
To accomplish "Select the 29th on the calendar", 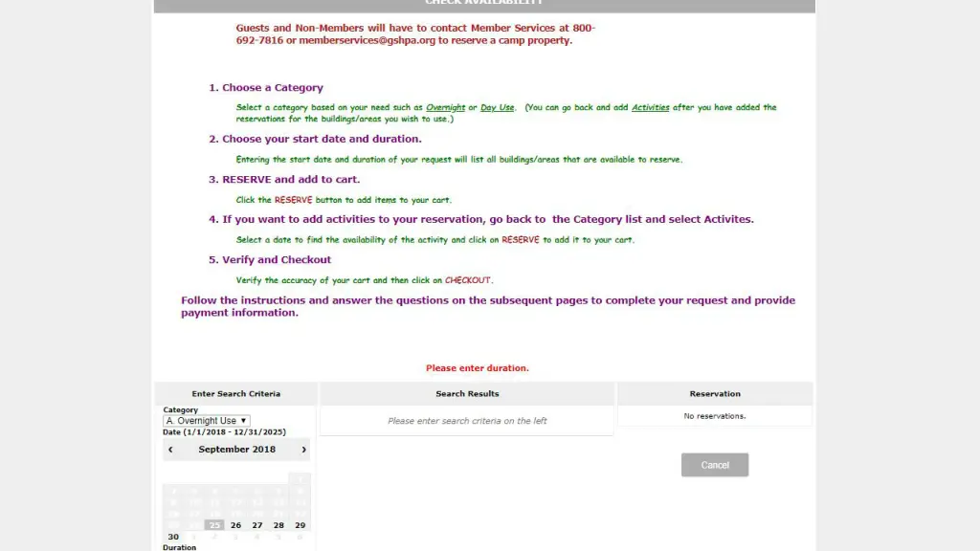I will [x=300, y=525].
